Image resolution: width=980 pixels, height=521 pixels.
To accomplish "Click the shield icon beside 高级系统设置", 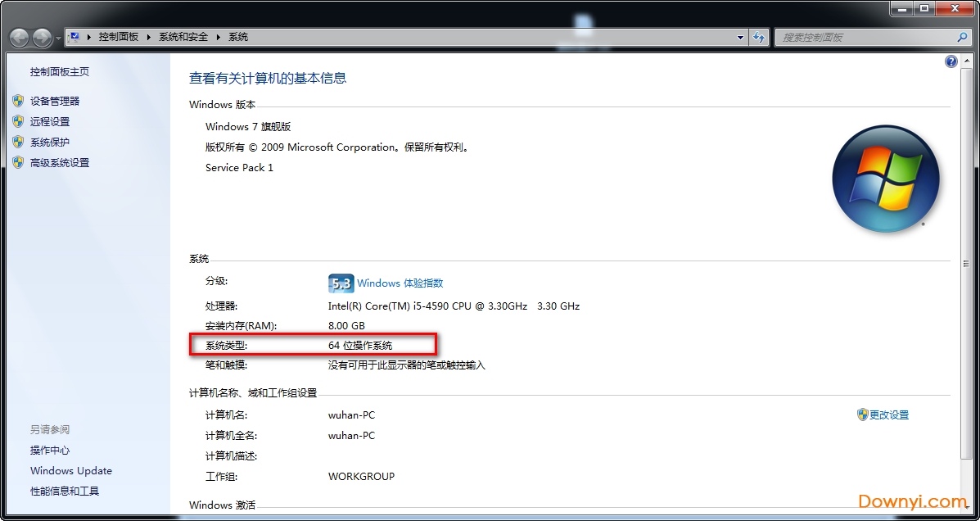I will tap(18, 163).
